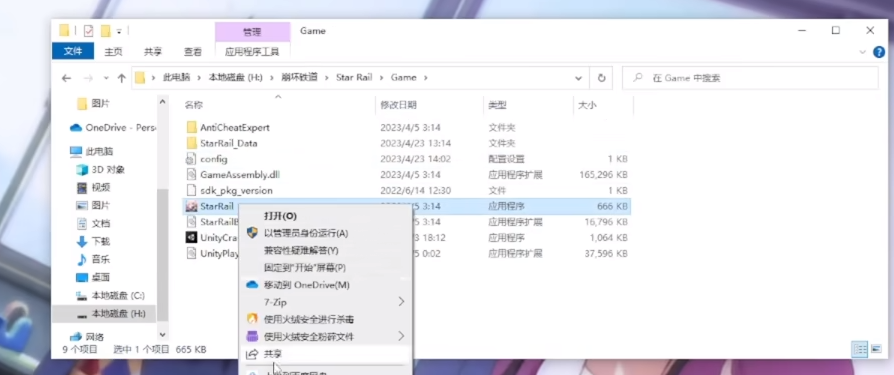Click 崩坏铁道 in address breadcrumb
The image size is (894, 375).
pos(299,78)
